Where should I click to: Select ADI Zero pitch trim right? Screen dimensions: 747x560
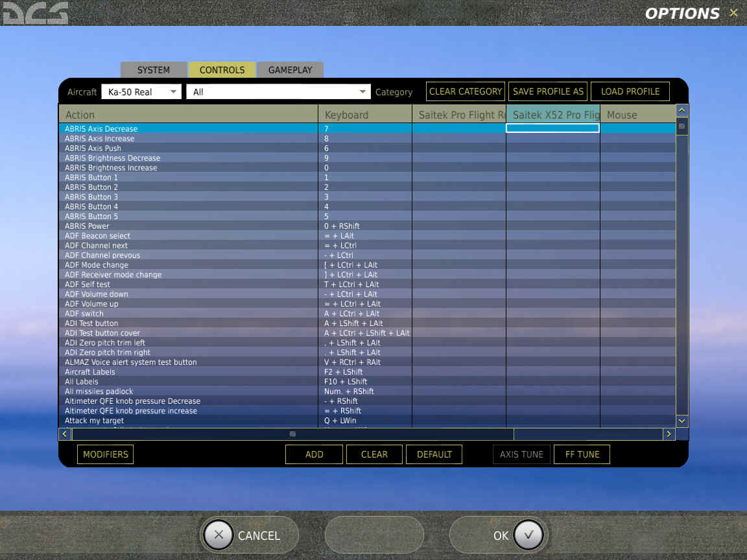tap(107, 353)
